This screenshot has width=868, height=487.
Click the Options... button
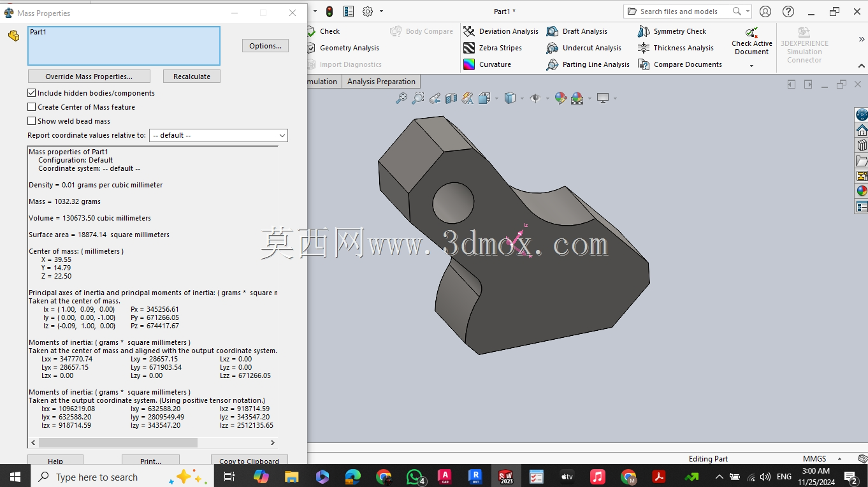(x=266, y=46)
